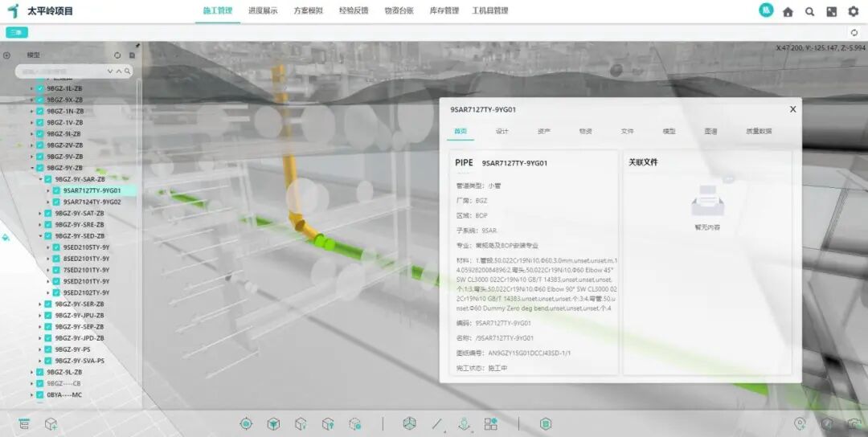This screenshot has height=437, width=868.
Task: Toggle fullscreen with the expand icon
Action: click(832, 11)
